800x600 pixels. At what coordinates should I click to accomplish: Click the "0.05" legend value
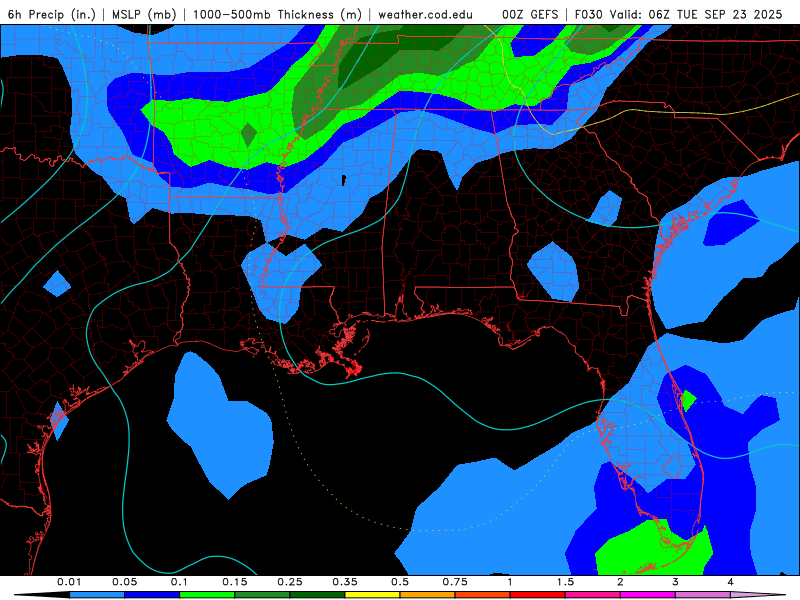[124, 582]
